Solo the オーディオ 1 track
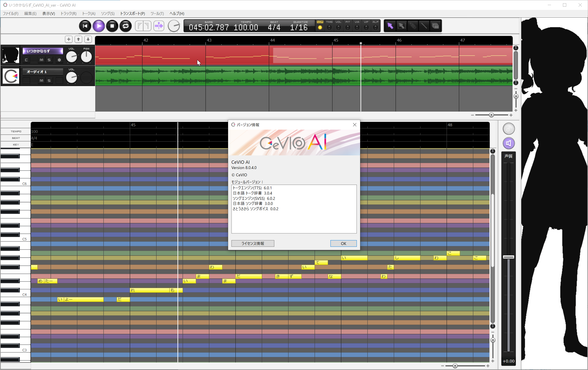Image resolution: width=588 pixels, height=370 pixels. (49, 80)
